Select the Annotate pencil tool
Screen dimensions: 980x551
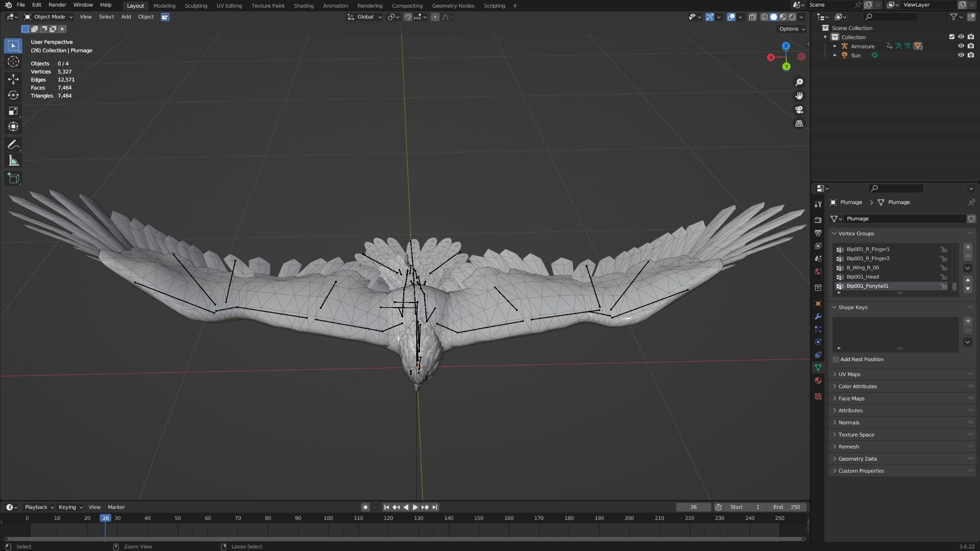pos(13,145)
